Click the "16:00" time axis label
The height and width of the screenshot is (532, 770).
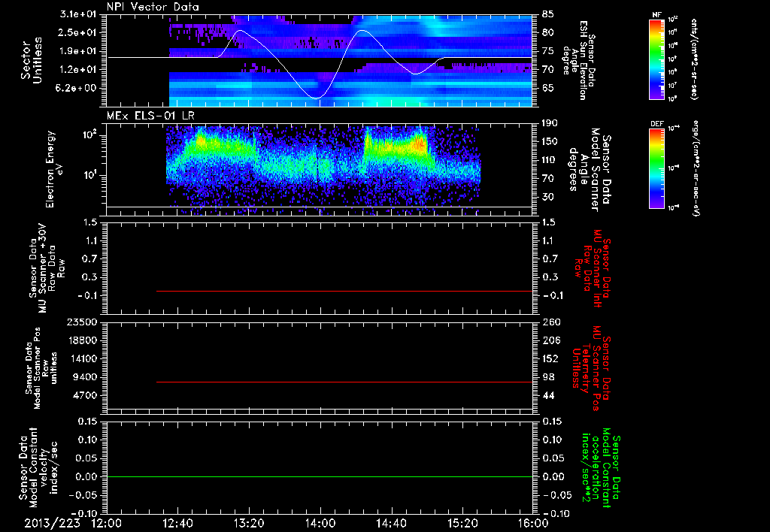[533, 523]
